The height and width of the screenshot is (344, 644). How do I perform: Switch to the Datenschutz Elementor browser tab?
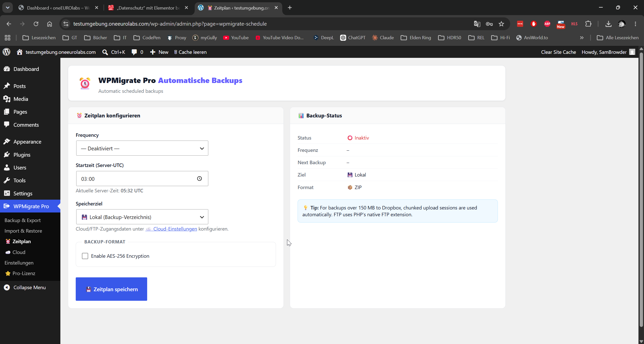148,8
